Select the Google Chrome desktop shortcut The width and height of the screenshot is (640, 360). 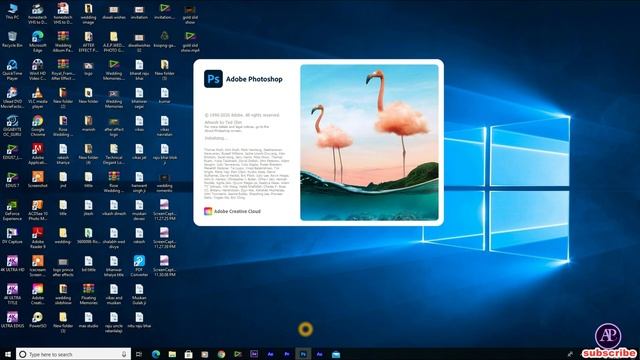point(38,126)
